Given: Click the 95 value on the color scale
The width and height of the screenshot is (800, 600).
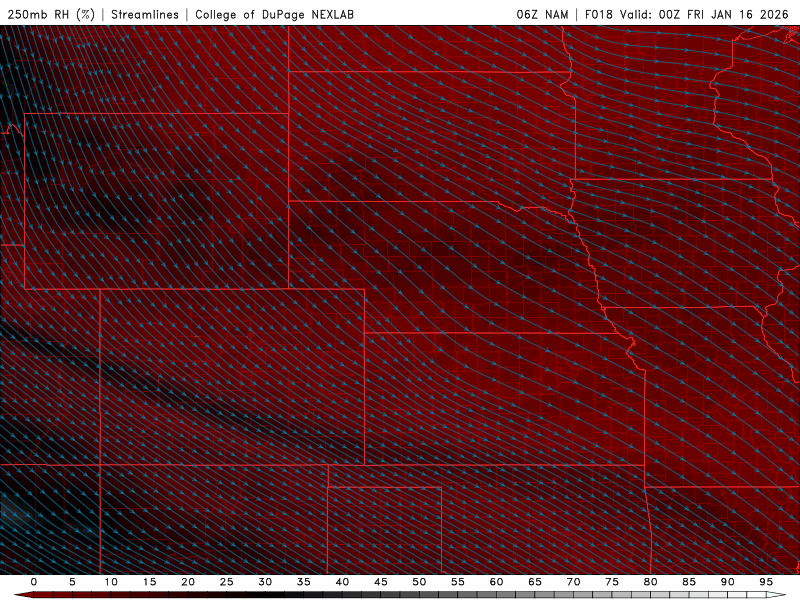Looking at the screenshot, I should coord(766,582).
